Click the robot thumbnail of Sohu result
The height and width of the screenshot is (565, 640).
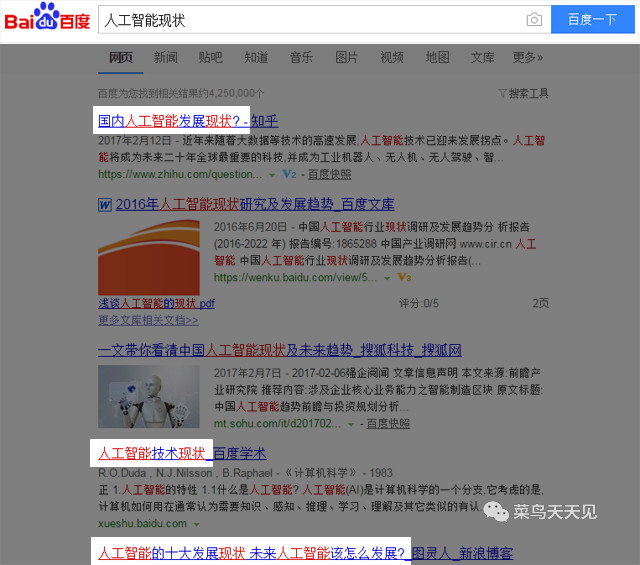click(149, 396)
